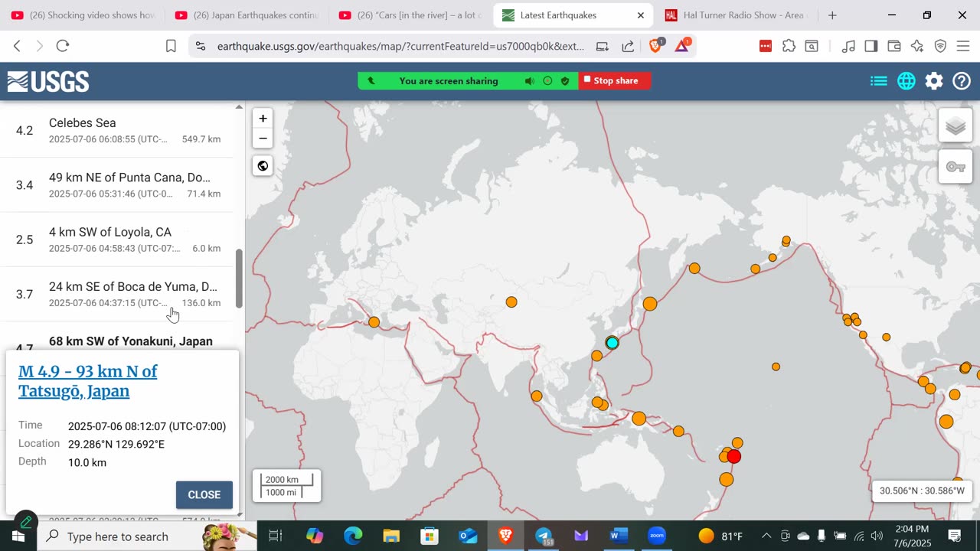This screenshot has width=980, height=551.
Task: Zoom out on the earthquake map
Action: pos(263,139)
